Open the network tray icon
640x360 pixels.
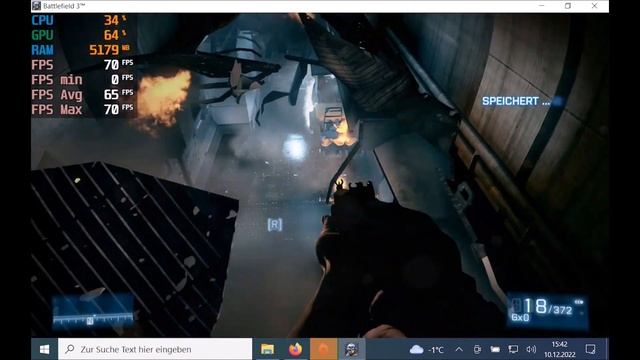click(513, 349)
